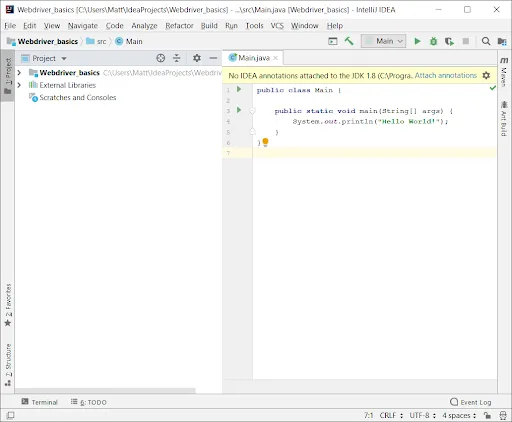The height and width of the screenshot is (422, 512).
Task: Expand the Webdriver_basics project node
Action: (19, 73)
